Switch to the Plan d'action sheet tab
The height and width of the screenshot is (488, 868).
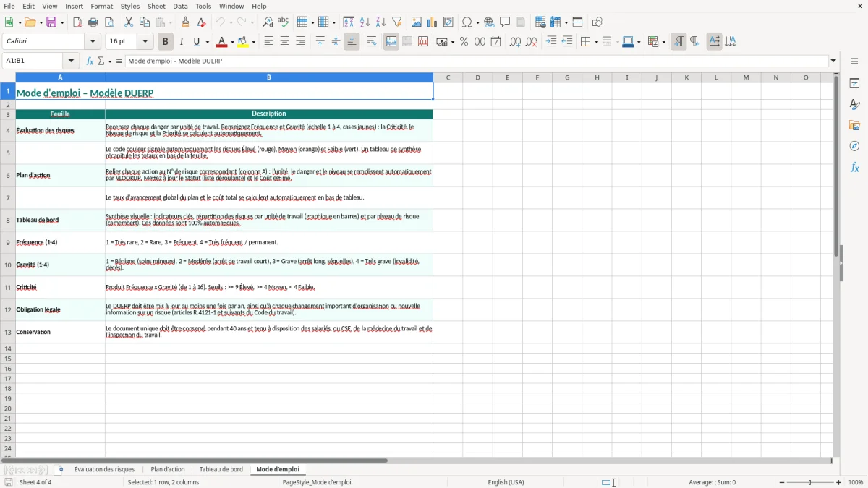[168, 469]
